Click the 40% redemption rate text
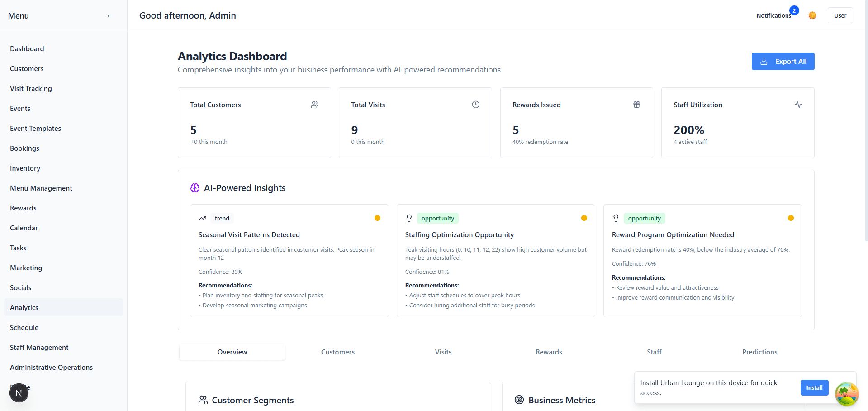 (x=540, y=142)
